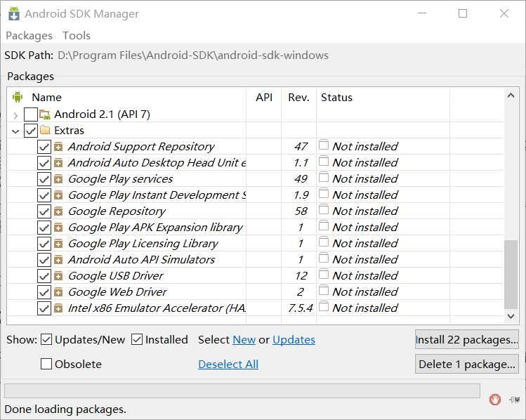Click package icon beside Android Auto API Simulators

(x=58, y=260)
